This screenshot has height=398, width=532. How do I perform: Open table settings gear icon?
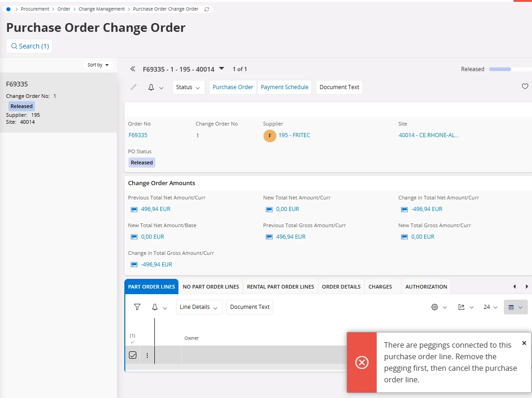pos(434,307)
